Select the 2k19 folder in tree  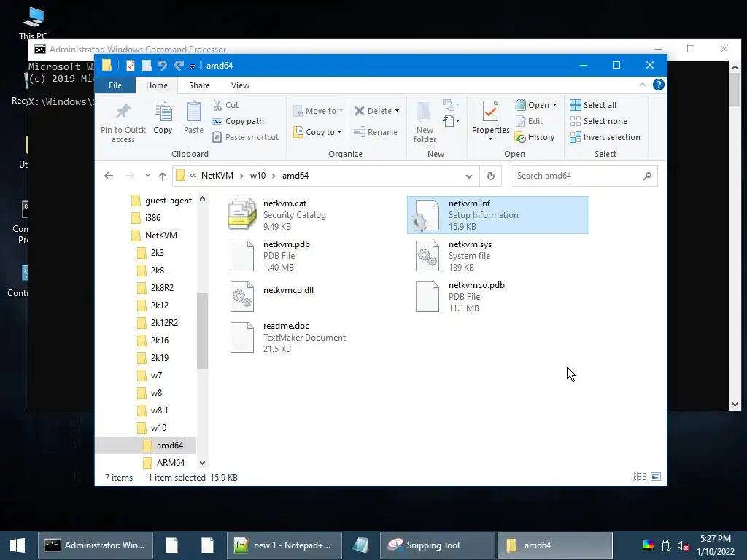tap(153, 357)
